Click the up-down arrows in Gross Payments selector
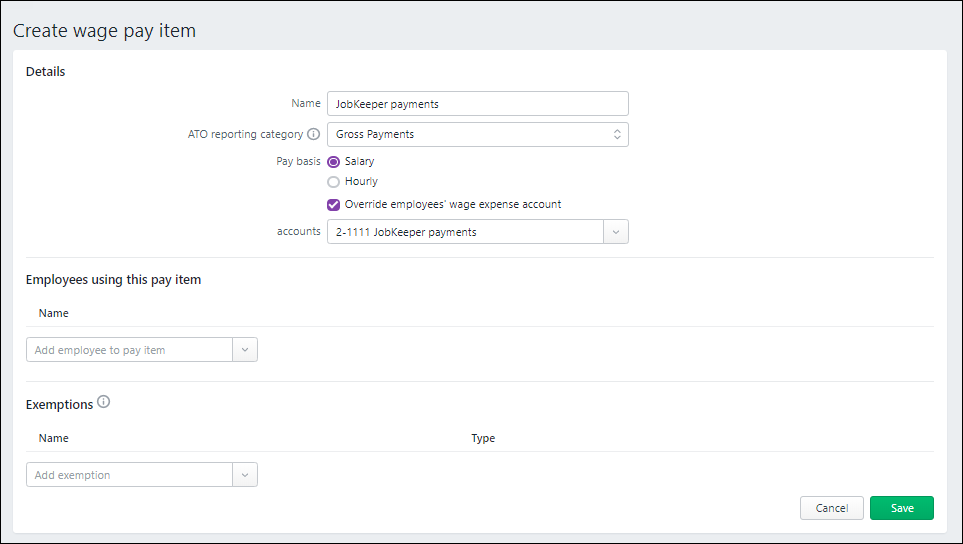Image resolution: width=963 pixels, height=544 pixels. pos(617,134)
